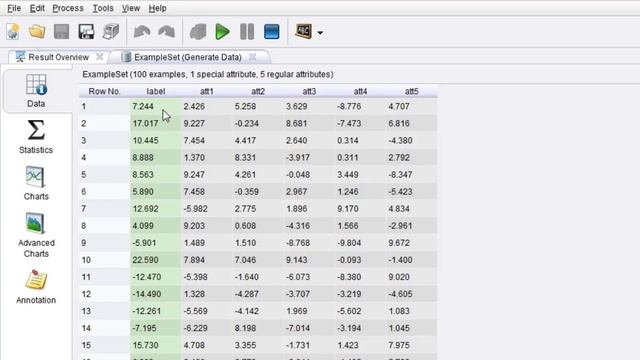Viewport: 640px width, 360px height.
Task: Stop the process with blue stop icon
Action: 272,31
